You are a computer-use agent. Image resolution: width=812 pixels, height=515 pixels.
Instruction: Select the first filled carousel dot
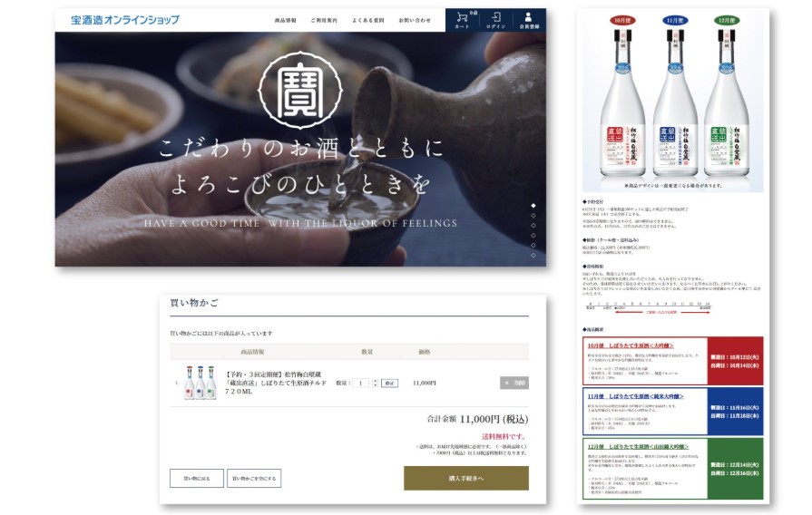(x=533, y=206)
